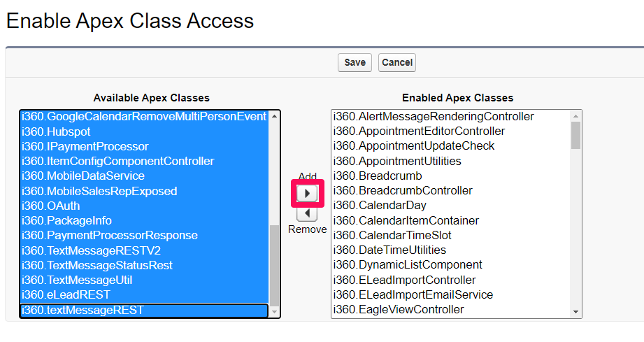Screen dimensions: 644x342
Task: Save the Apex class access changes
Action: [x=355, y=62]
